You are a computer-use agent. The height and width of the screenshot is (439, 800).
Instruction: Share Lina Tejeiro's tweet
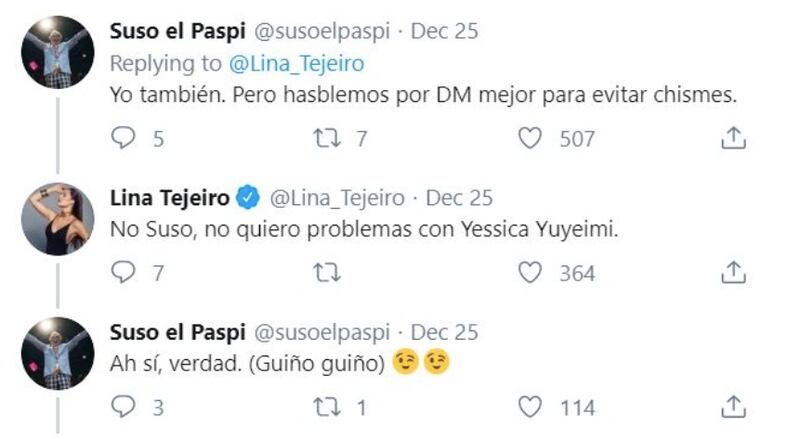pos(733,272)
